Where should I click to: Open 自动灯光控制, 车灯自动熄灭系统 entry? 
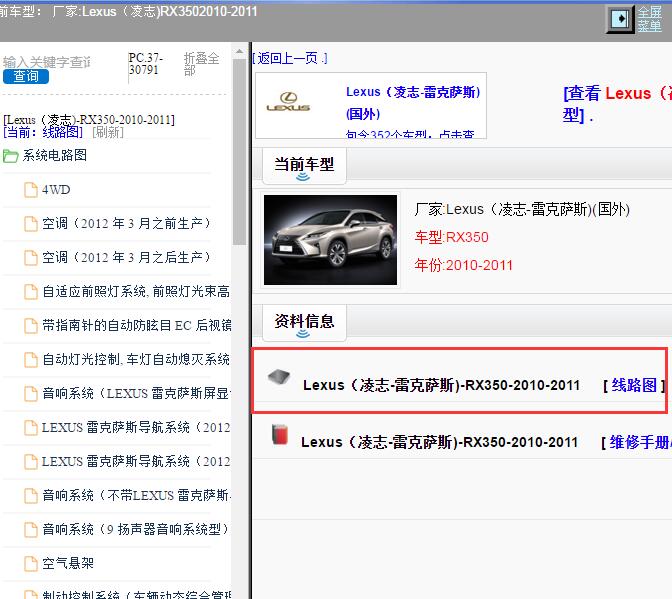pyautogui.click(x=136, y=359)
